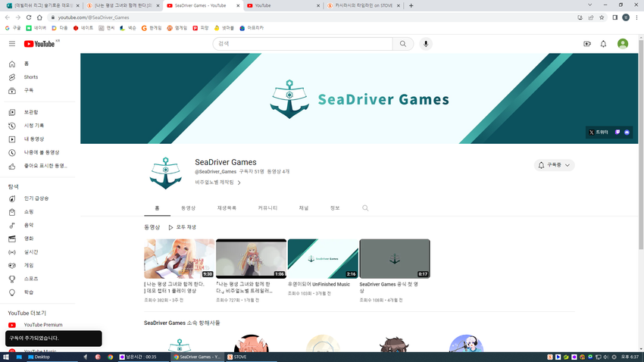The width and height of the screenshot is (644, 362).
Task: Open 네이버 bookmark
Action: 36,28
